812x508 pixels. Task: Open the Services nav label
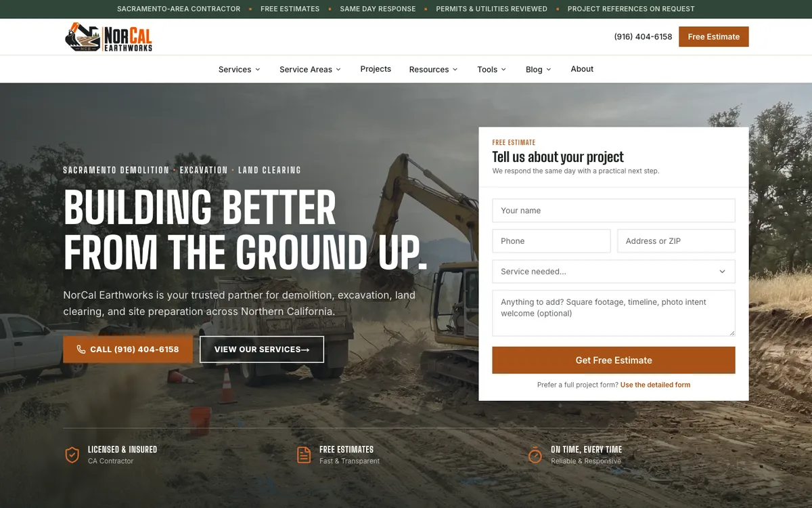coord(235,70)
